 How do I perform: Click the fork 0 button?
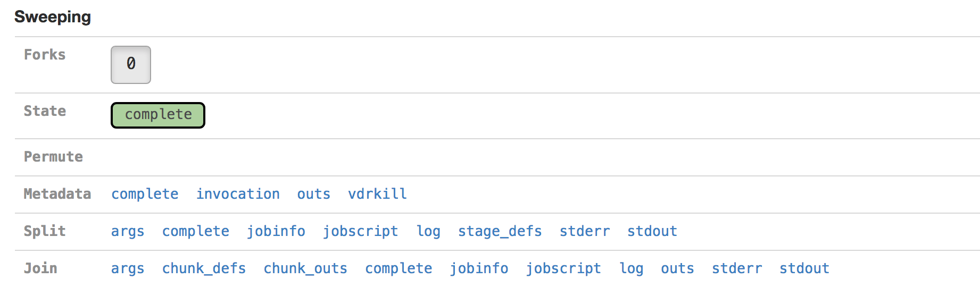(x=131, y=64)
